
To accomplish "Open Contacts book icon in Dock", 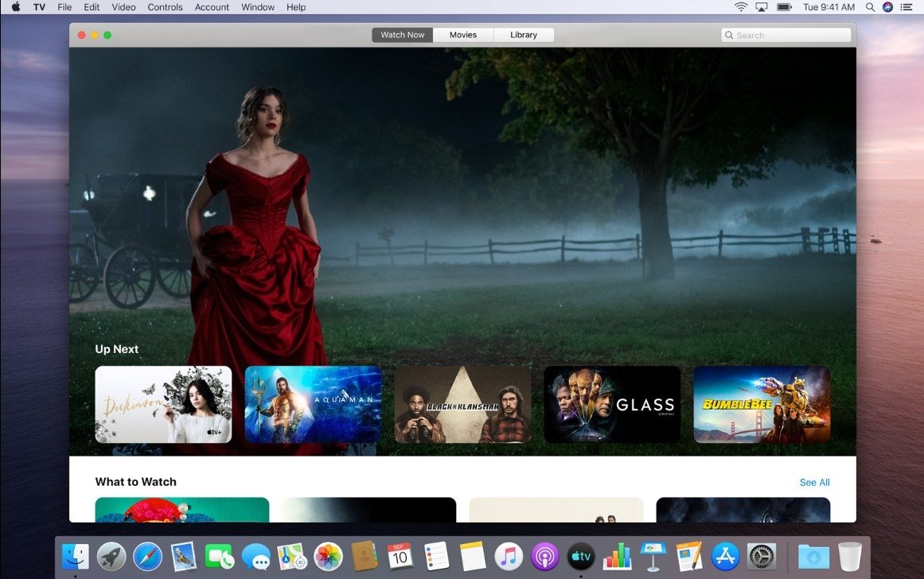I will point(365,556).
